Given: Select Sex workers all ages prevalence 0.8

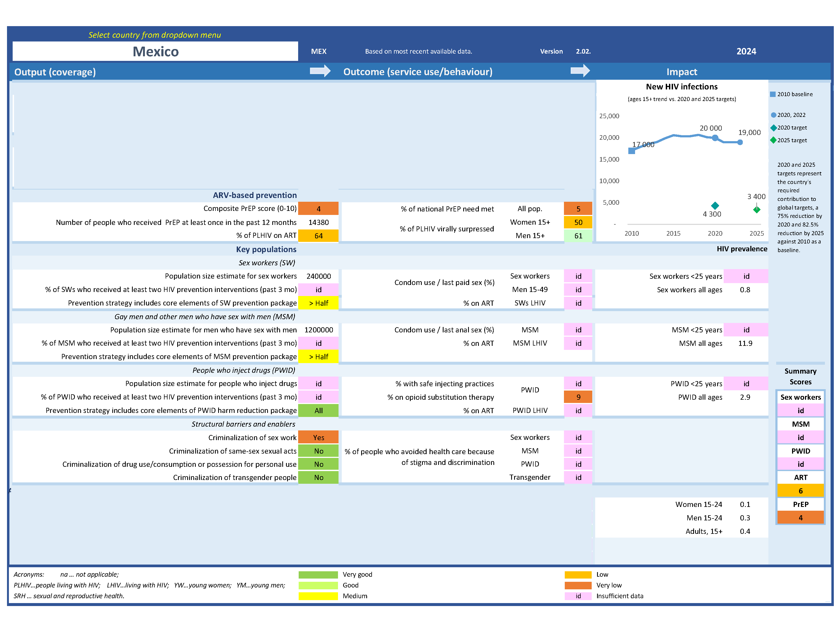Looking at the screenshot, I should click(745, 289).
